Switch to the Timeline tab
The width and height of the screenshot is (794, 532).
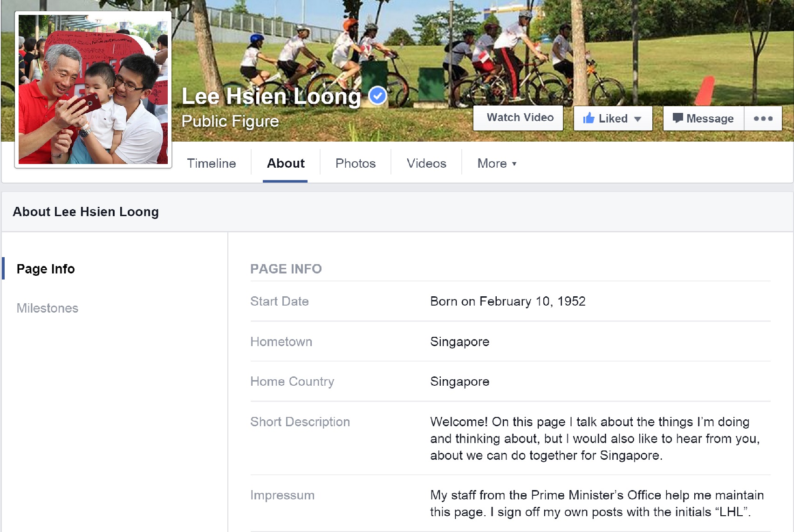point(211,164)
